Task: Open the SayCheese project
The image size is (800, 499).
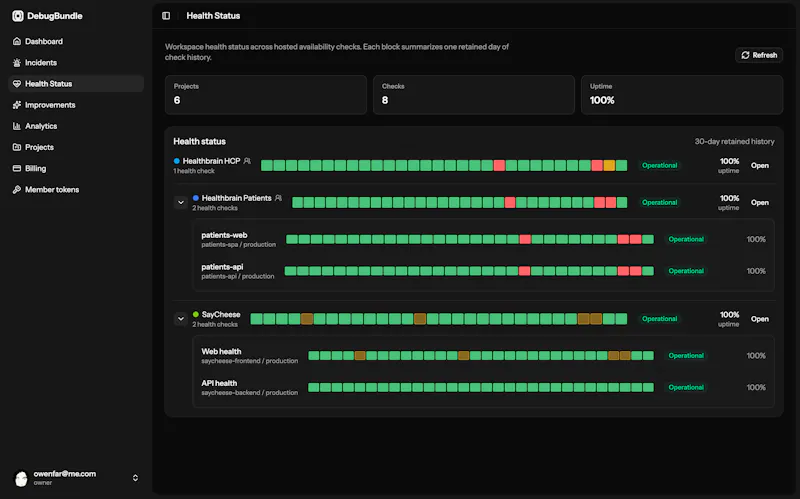Action: click(760, 319)
